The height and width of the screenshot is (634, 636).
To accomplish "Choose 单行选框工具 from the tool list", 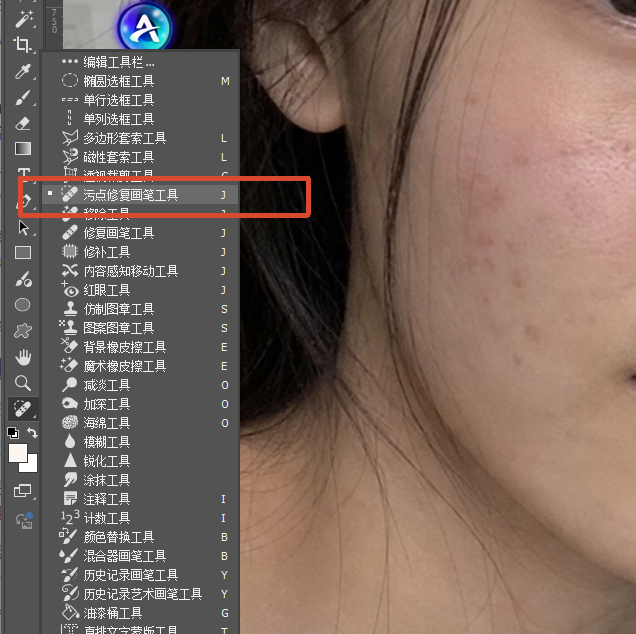I will [141, 100].
